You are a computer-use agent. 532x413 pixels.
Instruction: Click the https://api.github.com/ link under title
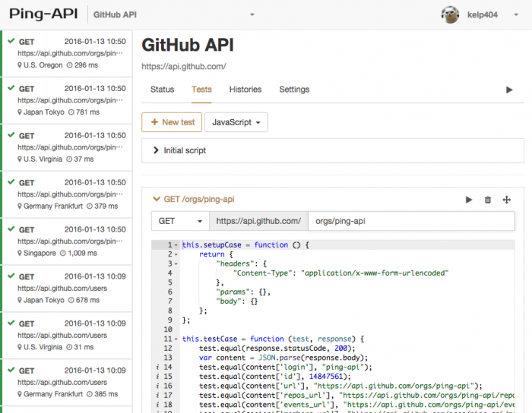pyautogui.click(x=184, y=66)
